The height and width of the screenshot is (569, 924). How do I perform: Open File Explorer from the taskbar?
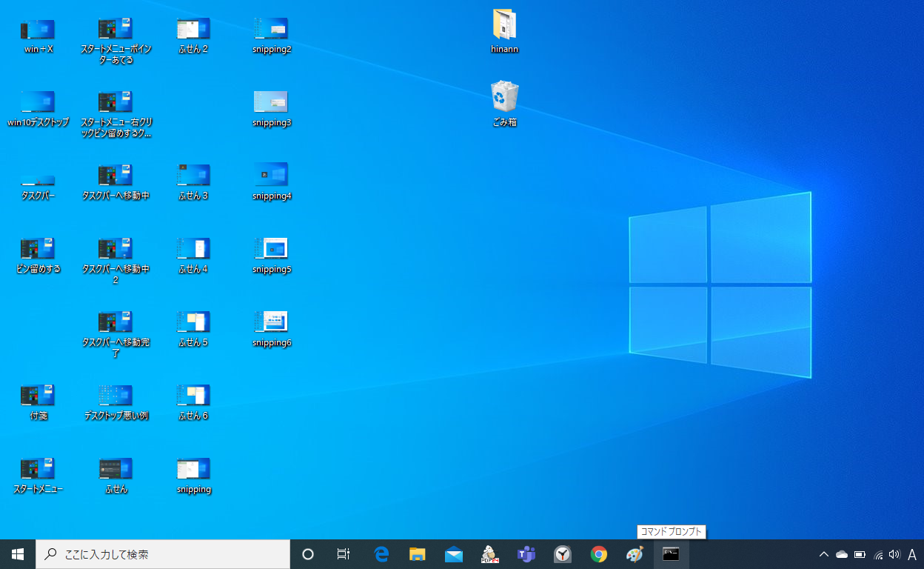[x=418, y=554]
